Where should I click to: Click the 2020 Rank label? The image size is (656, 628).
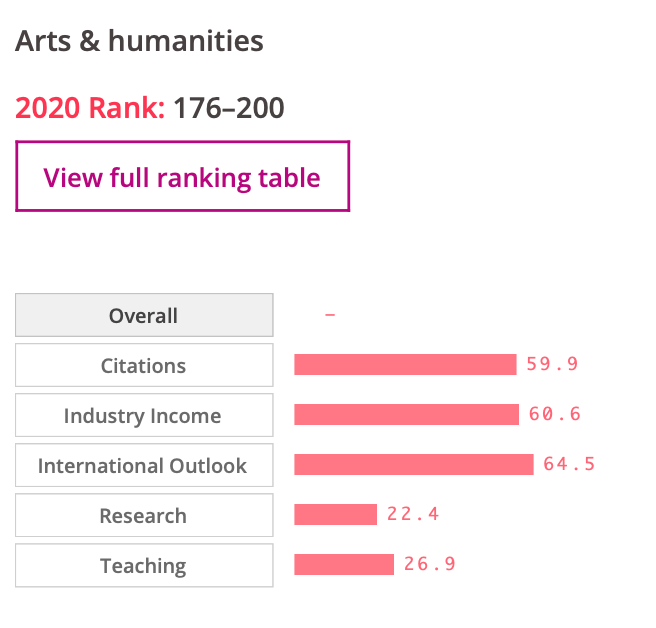tap(90, 107)
